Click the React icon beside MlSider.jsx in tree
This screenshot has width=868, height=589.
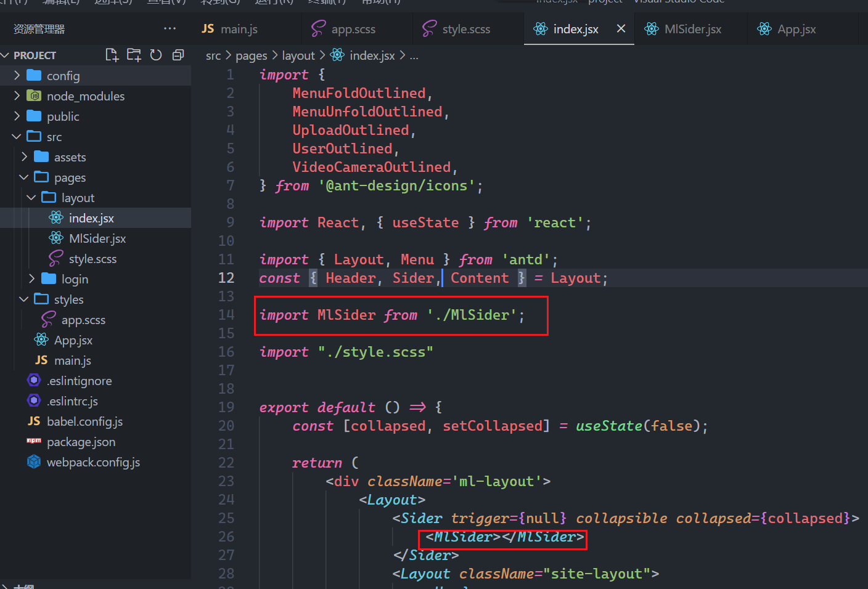point(56,238)
